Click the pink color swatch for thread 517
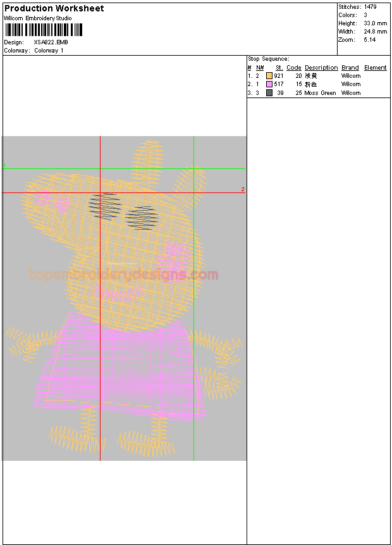392x545 pixels. pos(269,84)
